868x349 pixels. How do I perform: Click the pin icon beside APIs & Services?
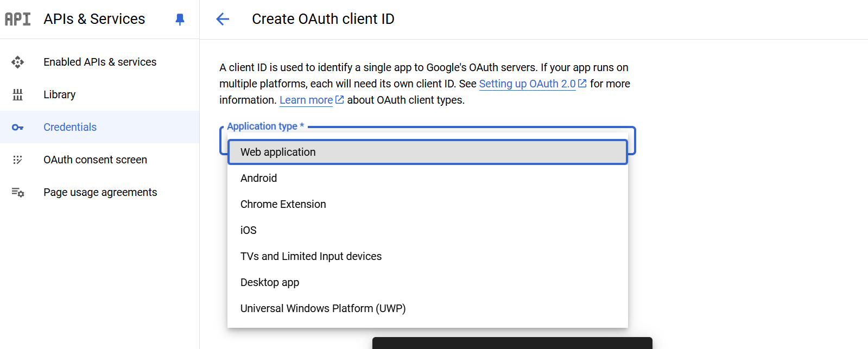pyautogui.click(x=180, y=20)
